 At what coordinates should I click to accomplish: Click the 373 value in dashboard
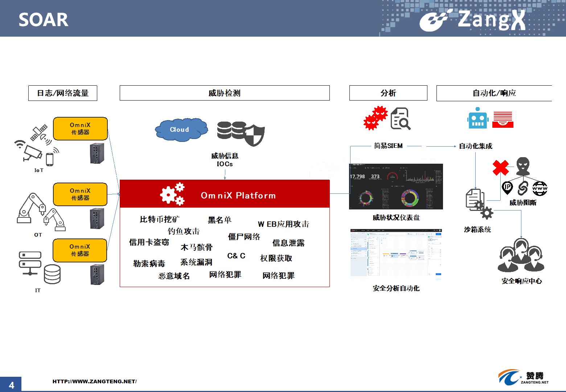coord(375,176)
